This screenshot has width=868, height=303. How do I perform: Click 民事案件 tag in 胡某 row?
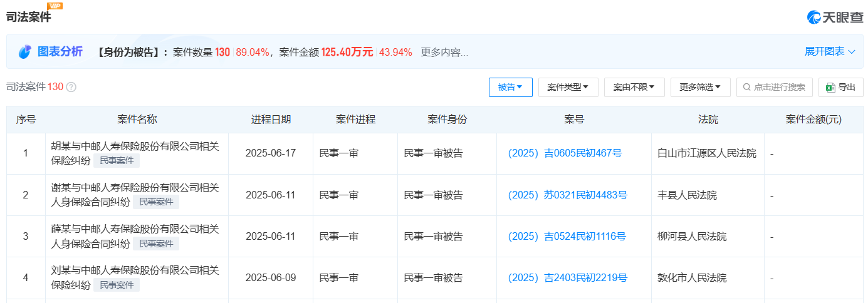(x=117, y=160)
